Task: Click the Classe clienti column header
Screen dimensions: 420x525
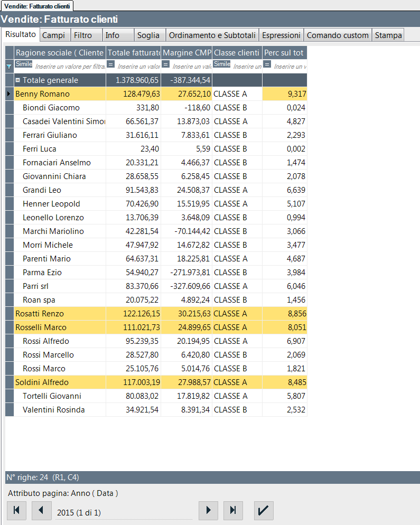Action: pos(237,53)
